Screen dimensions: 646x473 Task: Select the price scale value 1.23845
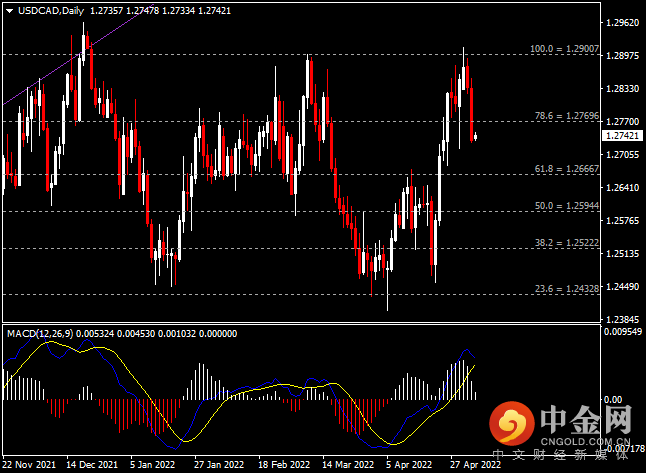pyautogui.click(x=623, y=319)
